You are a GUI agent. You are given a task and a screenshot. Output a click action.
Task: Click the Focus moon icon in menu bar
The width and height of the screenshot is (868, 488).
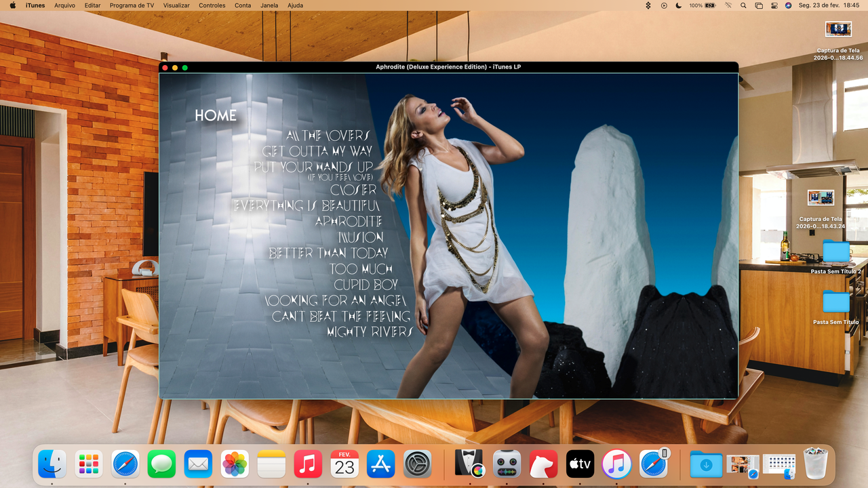coord(679,5)
